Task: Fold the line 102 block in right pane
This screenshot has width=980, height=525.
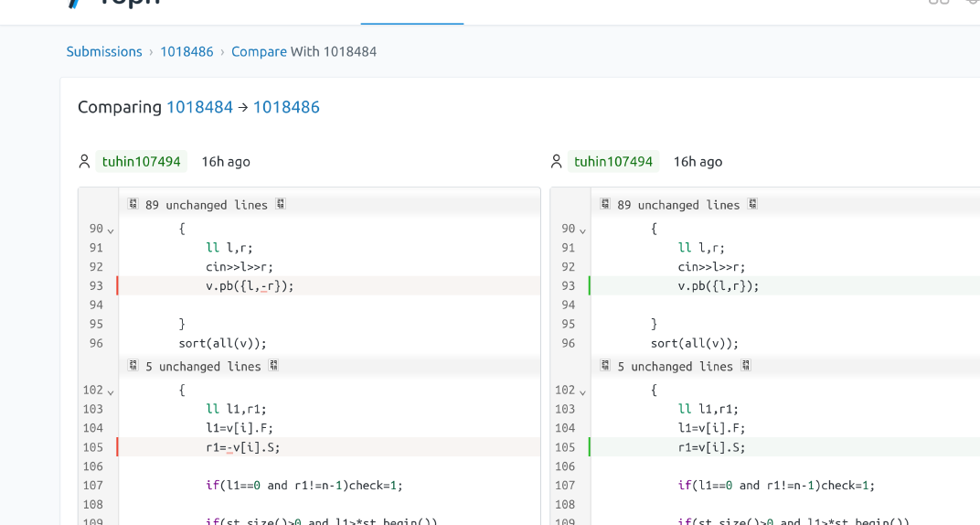Action: point(582,391)
